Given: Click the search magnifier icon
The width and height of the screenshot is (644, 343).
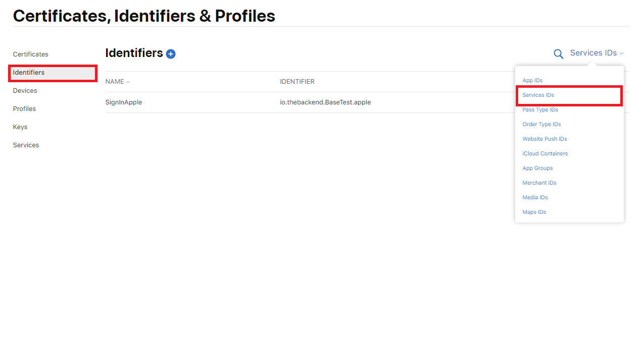Looking at the screenshot, I should click(558, 54).
